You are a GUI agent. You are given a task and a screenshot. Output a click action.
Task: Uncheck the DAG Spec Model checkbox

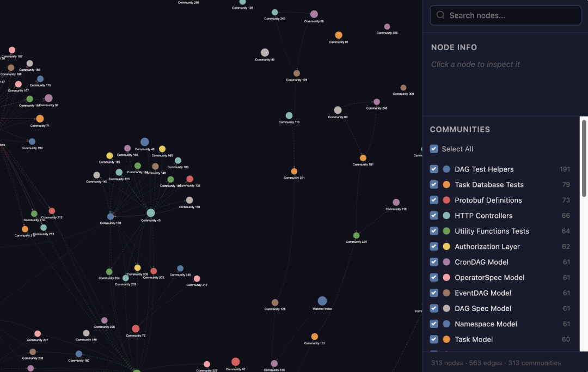434,308
